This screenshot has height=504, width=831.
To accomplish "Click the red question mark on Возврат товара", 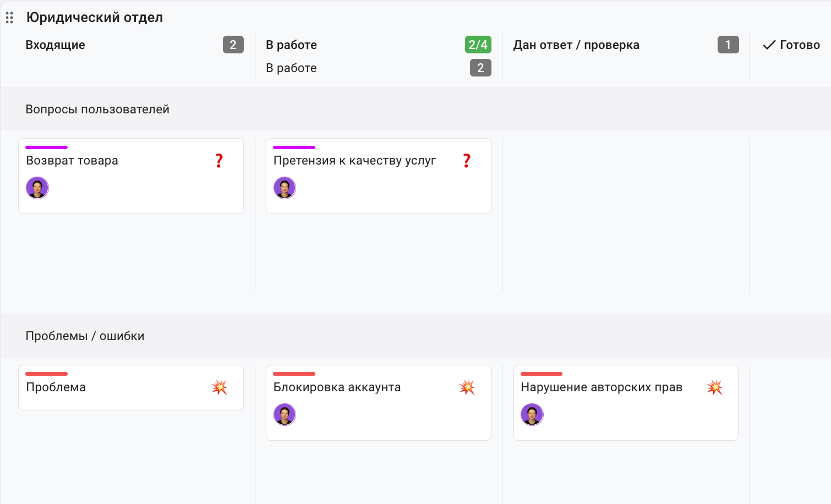I will [x=219, y=161].
